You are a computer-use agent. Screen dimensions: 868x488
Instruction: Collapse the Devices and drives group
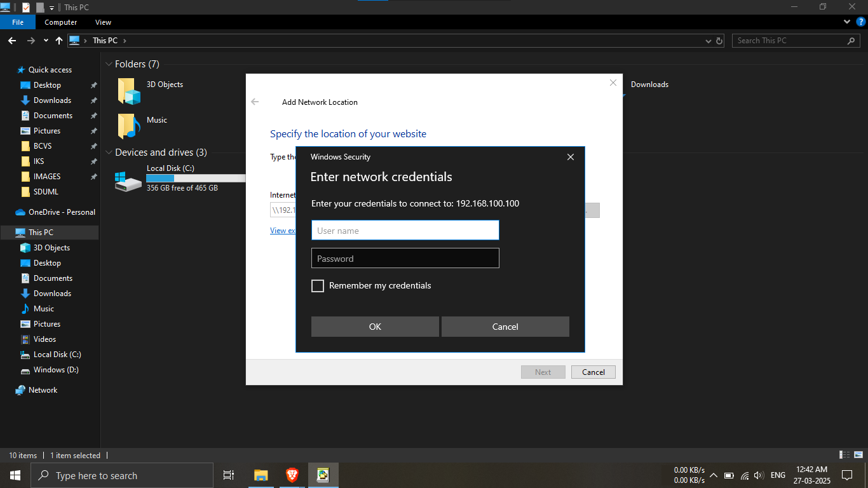point(109,152)
